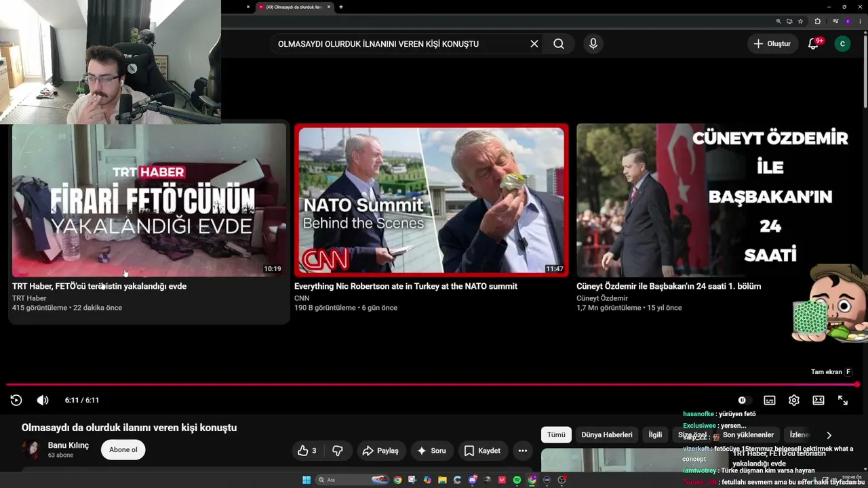This screenshot has height=488, width=868.
Task: Save the video with Kaydet
Action: pos(483,451)
